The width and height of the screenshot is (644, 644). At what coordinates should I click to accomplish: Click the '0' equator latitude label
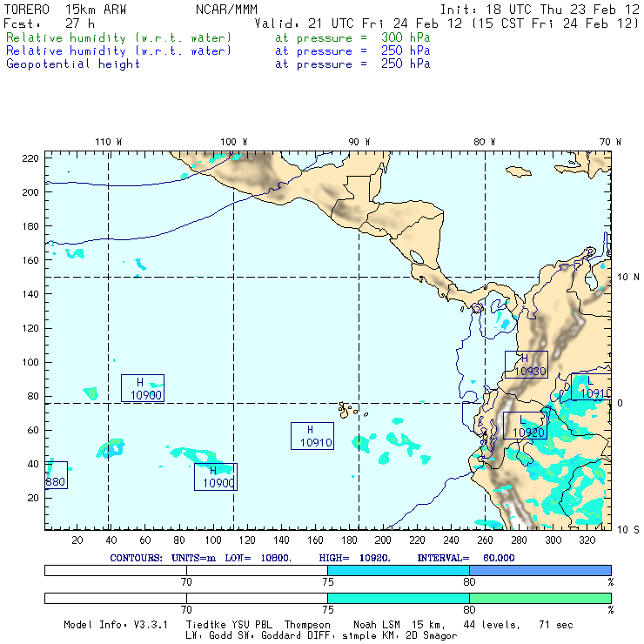pyautogui.click(x=620, y=403)
